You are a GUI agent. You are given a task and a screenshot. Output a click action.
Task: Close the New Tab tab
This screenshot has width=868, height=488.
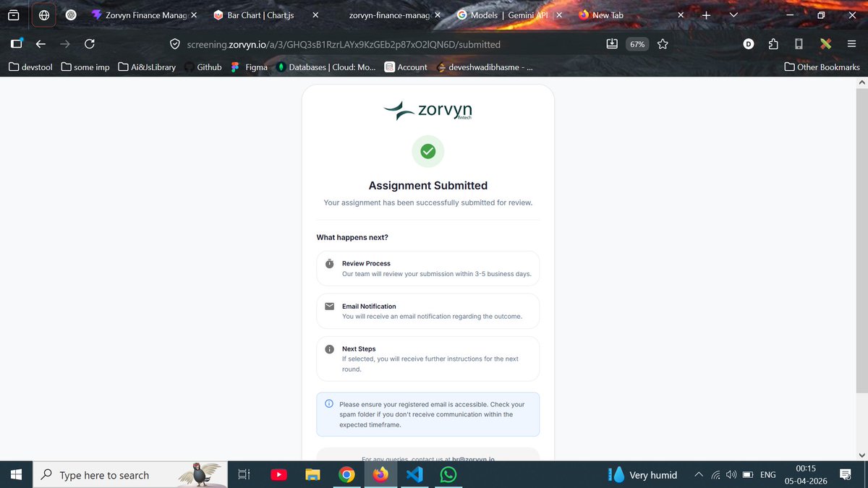pyautogui.click(x=681, y=14)
